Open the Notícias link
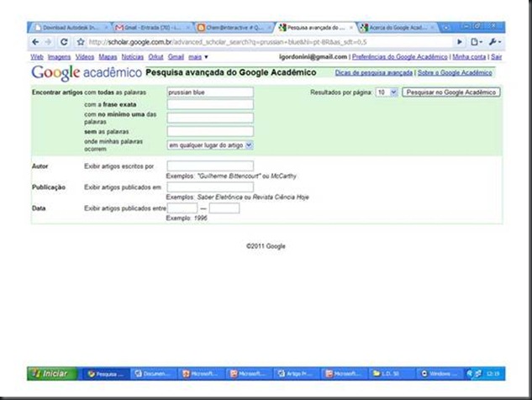 (133, 57)
